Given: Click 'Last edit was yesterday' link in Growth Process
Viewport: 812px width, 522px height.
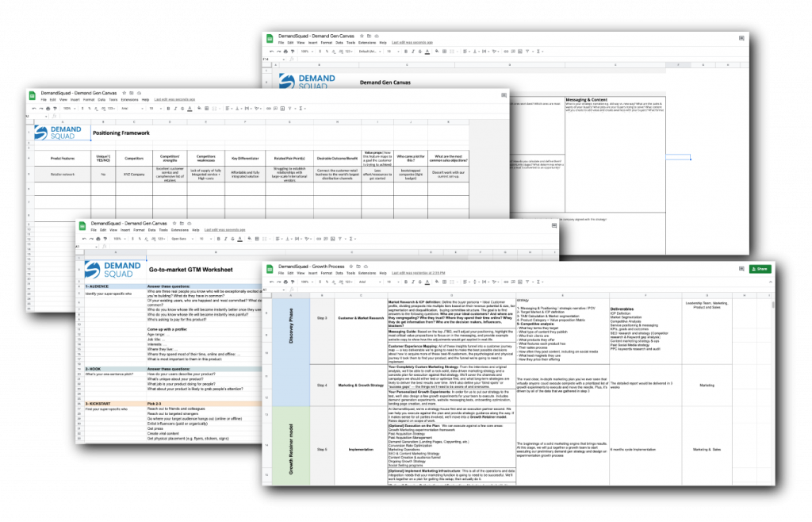Looking at the screenshot, I should coord(419,273).
